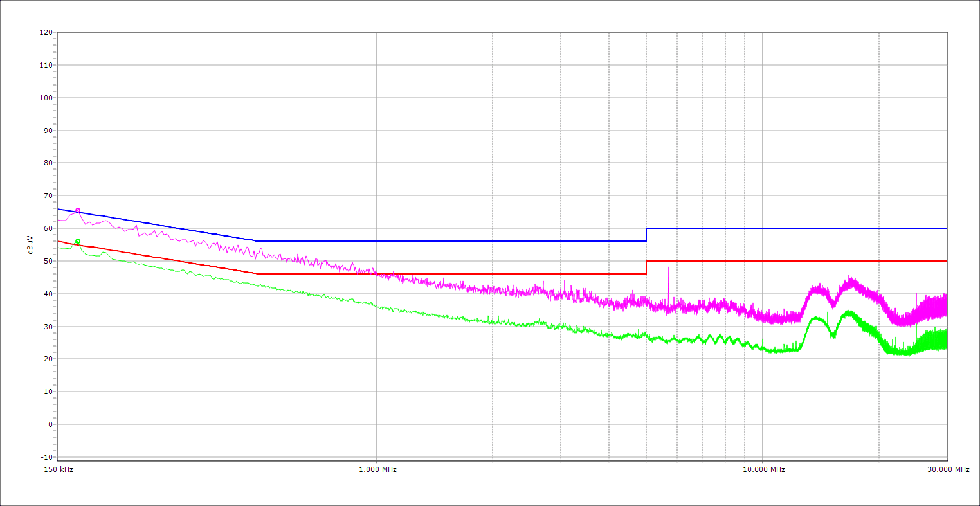Click the narrow green spike near 15 MHz
Viewport: 980px width, 506px height.
point(828,316)
